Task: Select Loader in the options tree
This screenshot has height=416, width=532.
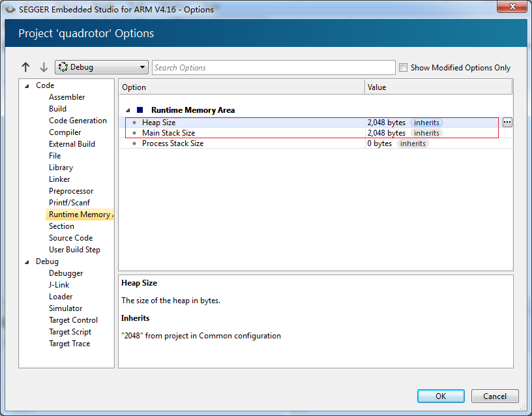Action: point(61,297)
